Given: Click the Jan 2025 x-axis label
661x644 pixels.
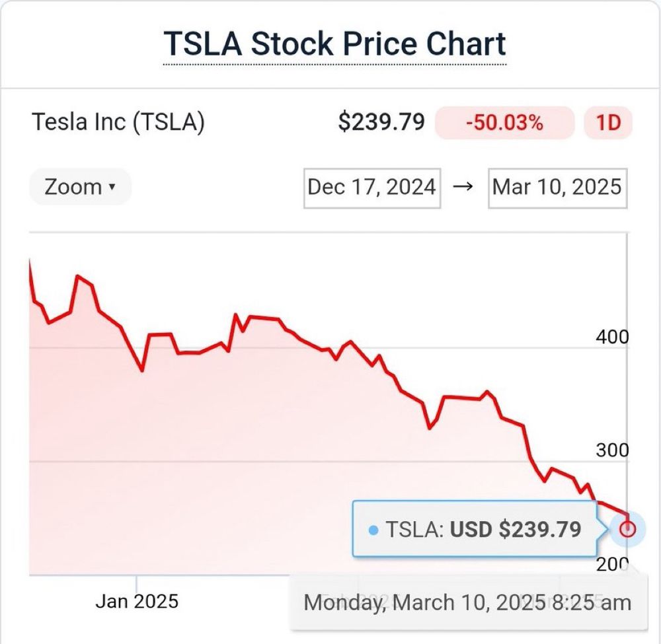Looking at the screenshot, I should [x=137, y=601].
